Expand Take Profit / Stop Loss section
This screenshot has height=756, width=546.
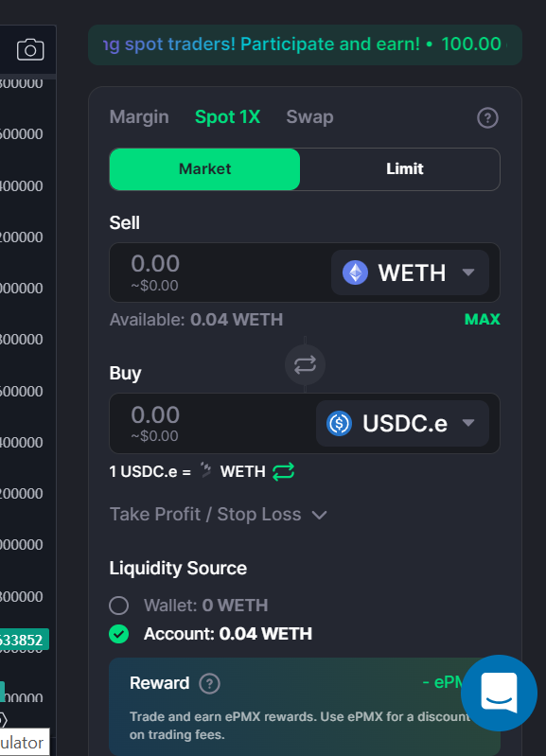(218, 515)
